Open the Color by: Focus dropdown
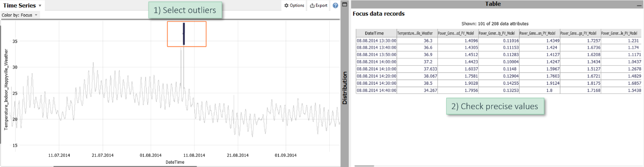 (20, 15)
